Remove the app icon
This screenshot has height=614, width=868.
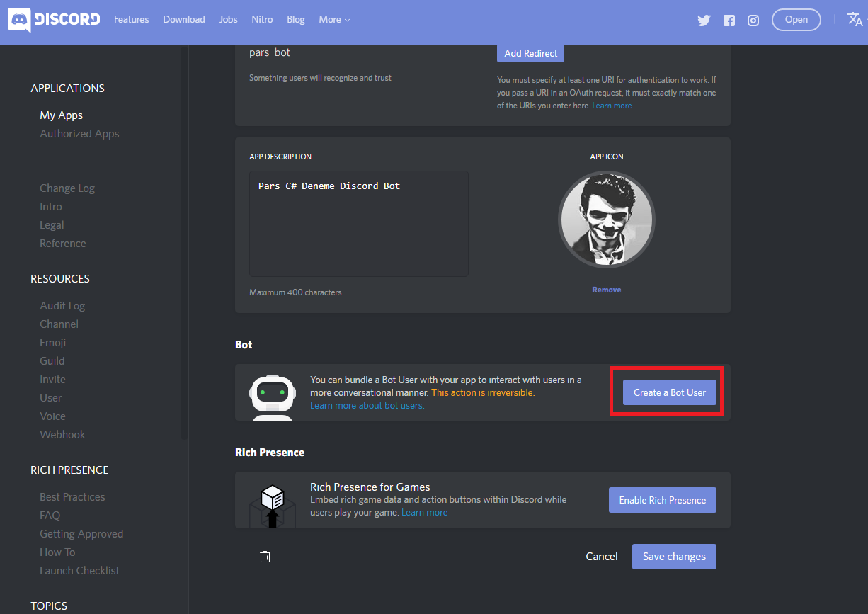click(607, 290)
